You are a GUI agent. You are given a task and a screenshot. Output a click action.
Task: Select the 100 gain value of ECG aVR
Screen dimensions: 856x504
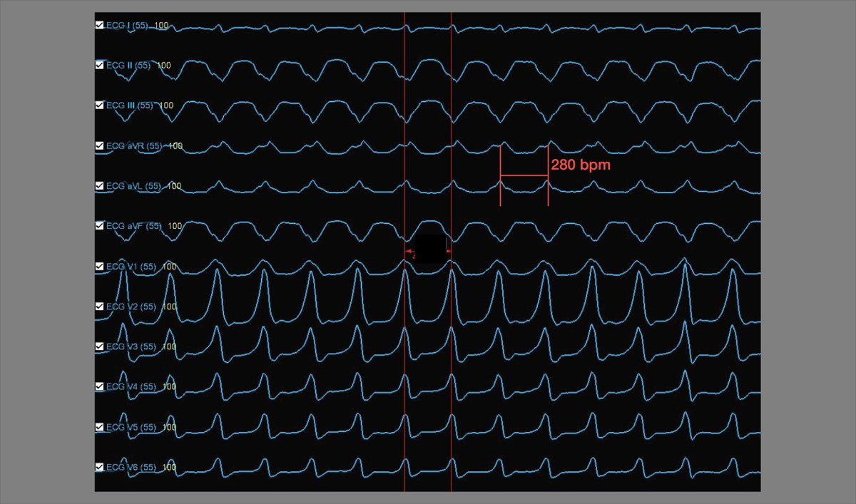[x=175, y=146]
